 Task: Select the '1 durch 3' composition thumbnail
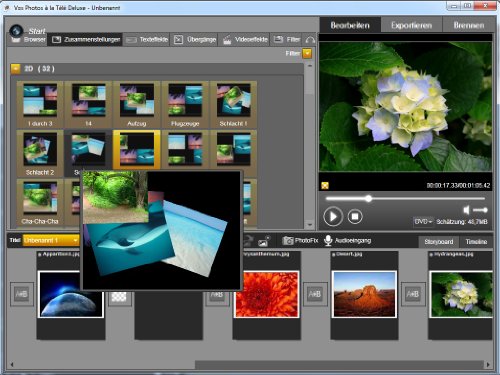click(x=40, y=105)
